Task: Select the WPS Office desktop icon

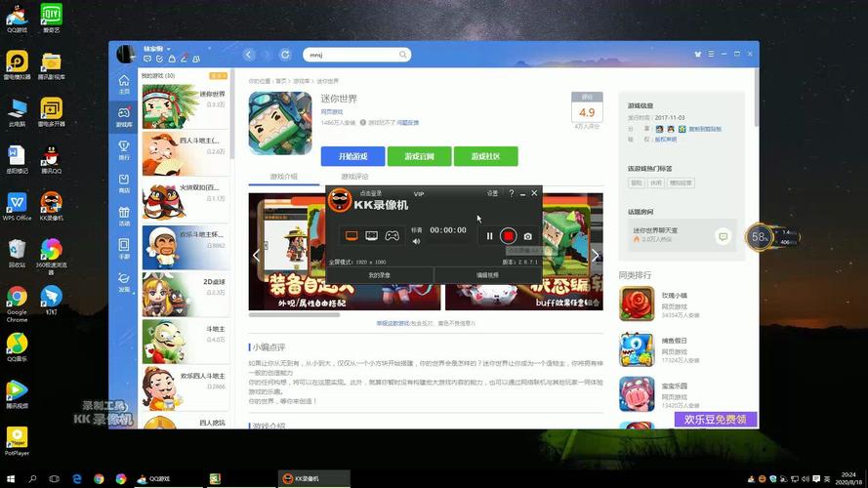Action: pyautogui.click(x=17, y=206)
